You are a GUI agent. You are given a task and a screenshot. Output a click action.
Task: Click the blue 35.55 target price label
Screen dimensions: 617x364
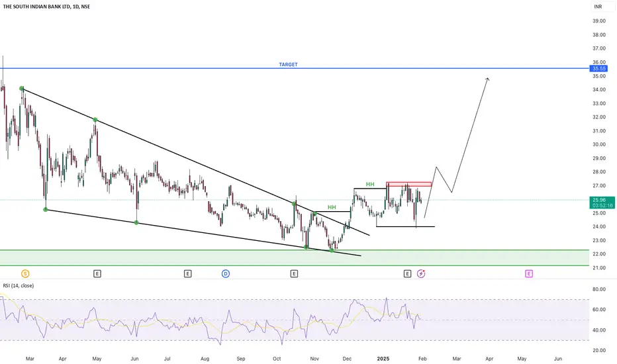click(x=599, y=68)
